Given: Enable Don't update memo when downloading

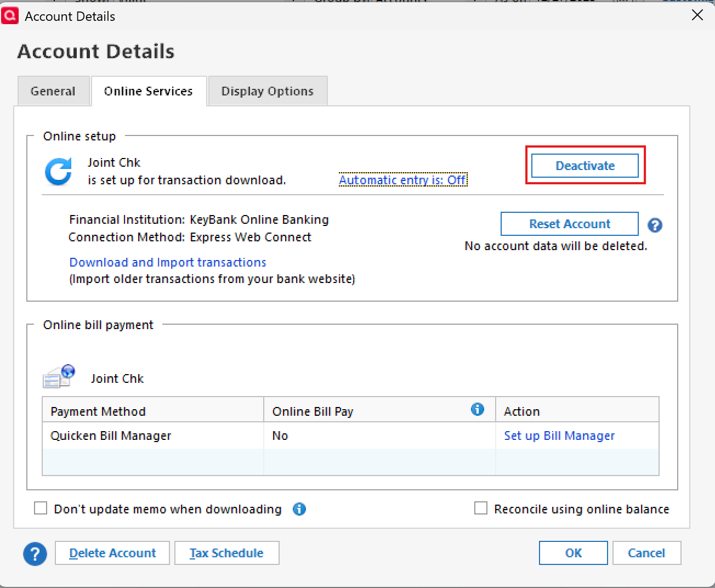Looking at the screenshot, I should click(41, 508).
